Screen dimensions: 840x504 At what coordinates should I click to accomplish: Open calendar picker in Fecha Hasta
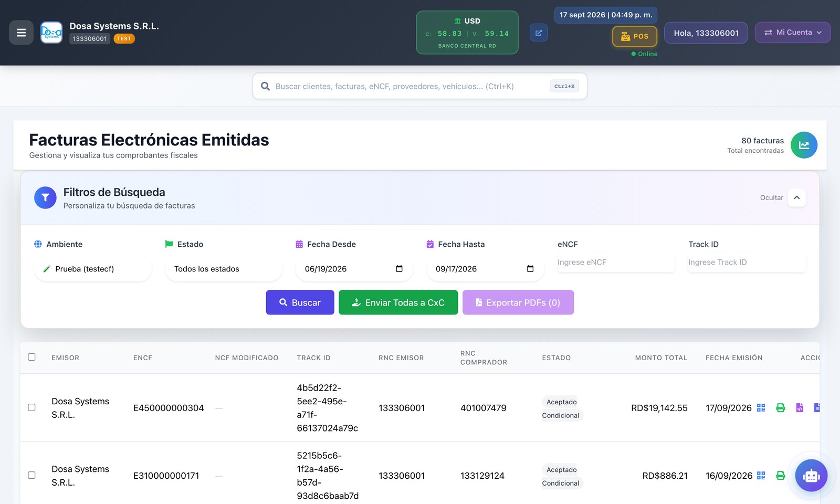530,269
